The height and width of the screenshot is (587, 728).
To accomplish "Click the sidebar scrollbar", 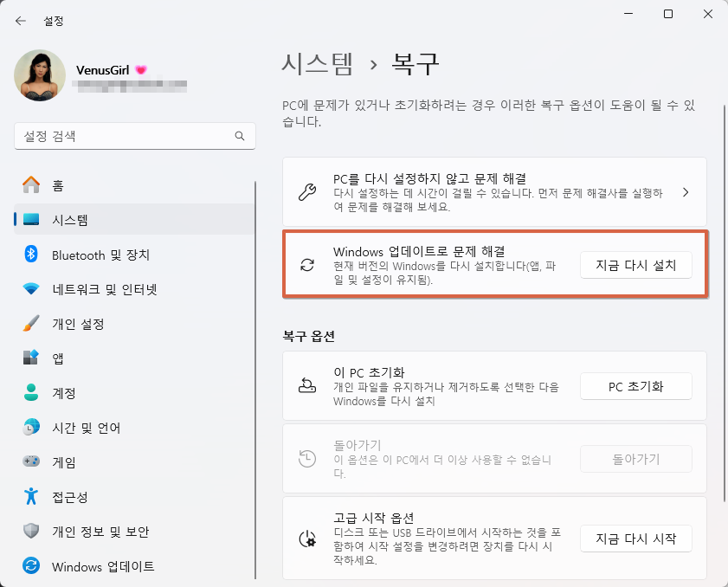I will (255, 380).
